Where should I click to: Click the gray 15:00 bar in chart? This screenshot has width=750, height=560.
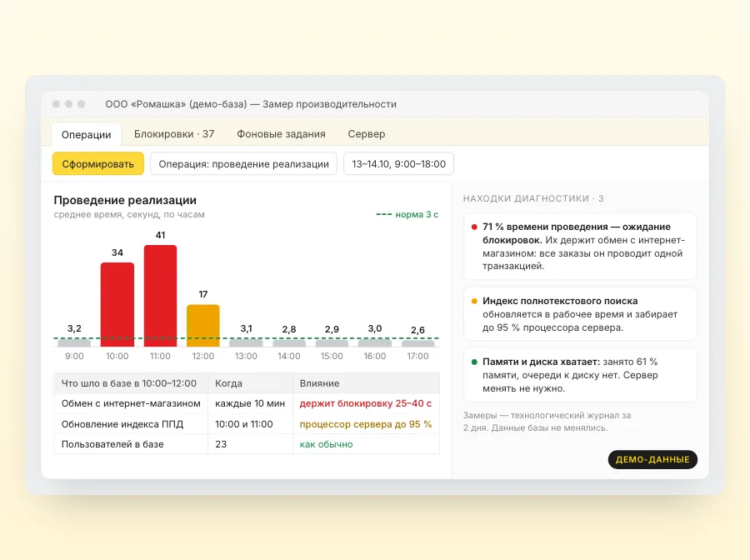point(332,343)
